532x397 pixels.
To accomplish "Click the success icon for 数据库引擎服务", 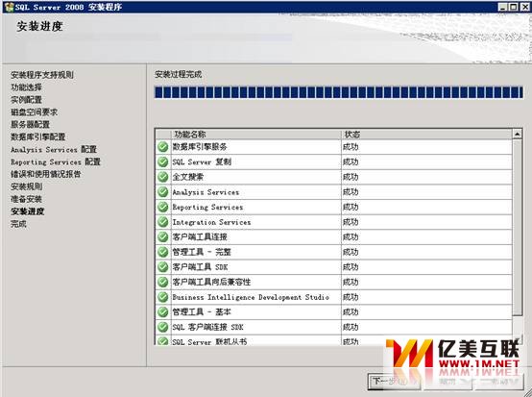I will [163, 147].
